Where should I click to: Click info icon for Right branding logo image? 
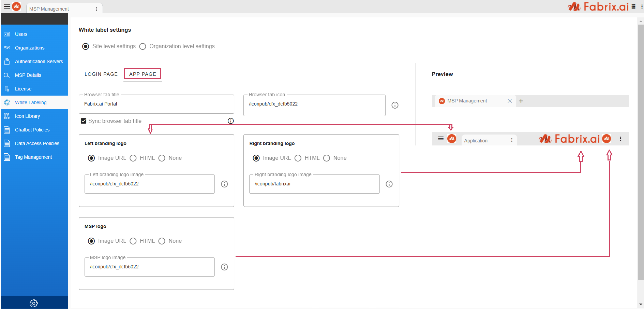tap(389, 184)
